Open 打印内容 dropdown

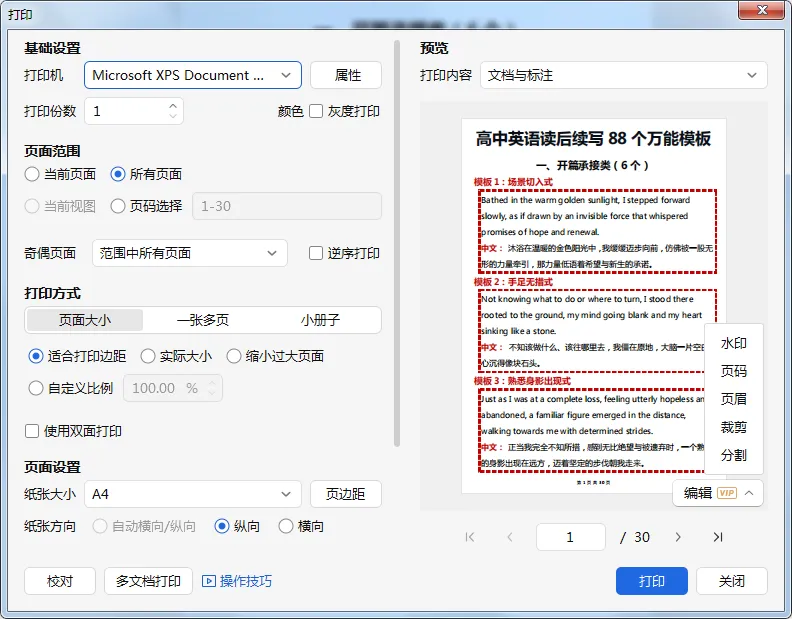624,75
